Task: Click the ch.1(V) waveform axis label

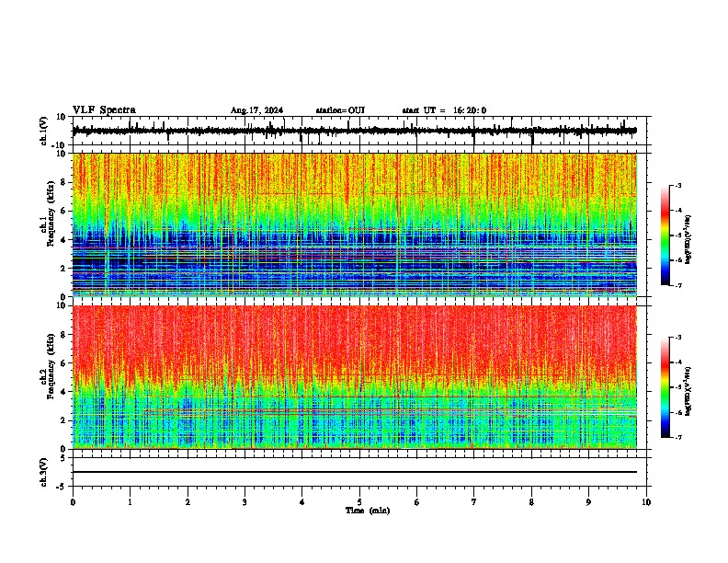Action: pyautogui.click(x=44, y=131)
